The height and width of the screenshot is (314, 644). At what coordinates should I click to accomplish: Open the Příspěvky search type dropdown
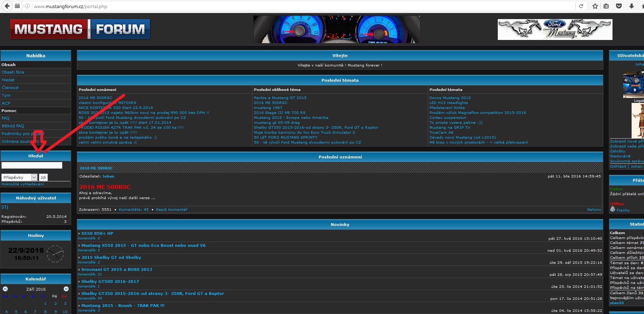click(19, 177)
